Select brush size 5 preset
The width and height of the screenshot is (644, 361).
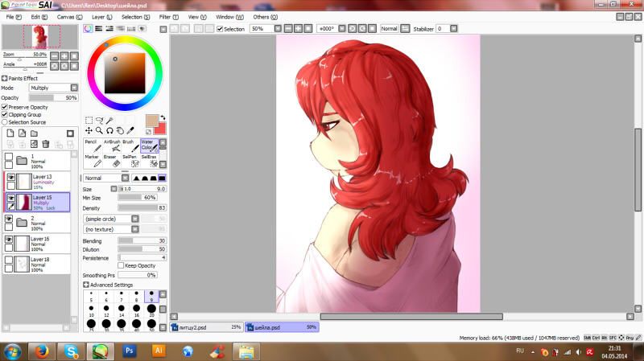(x=91, y=296)
